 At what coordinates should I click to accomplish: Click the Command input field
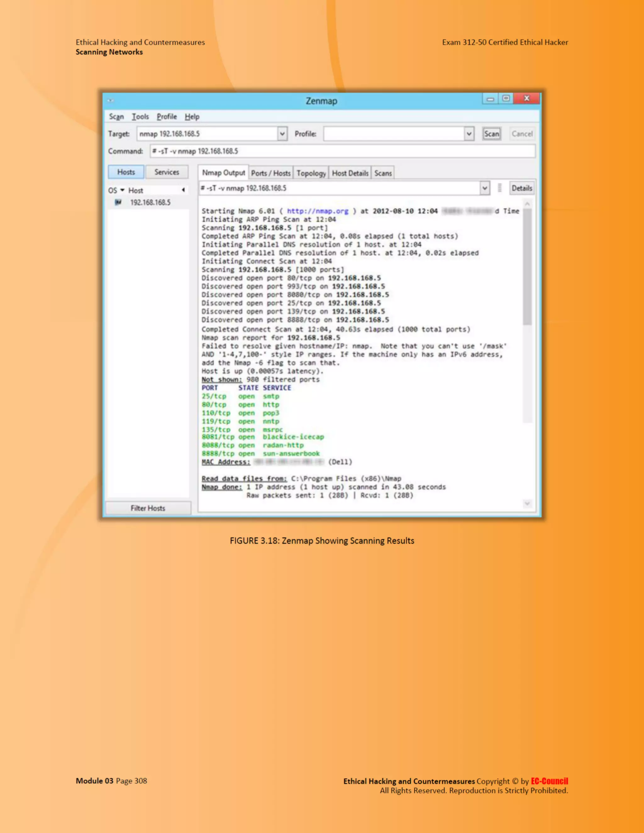point(343,151)
